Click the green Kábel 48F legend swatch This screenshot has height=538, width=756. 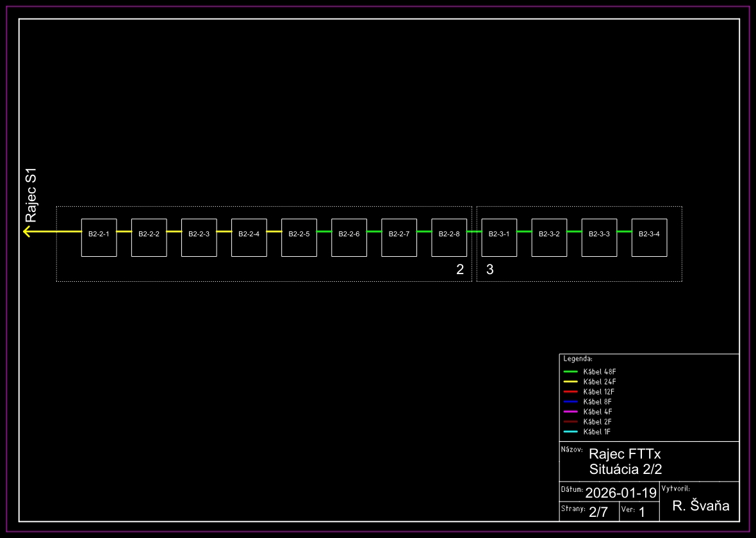(570, 371)
